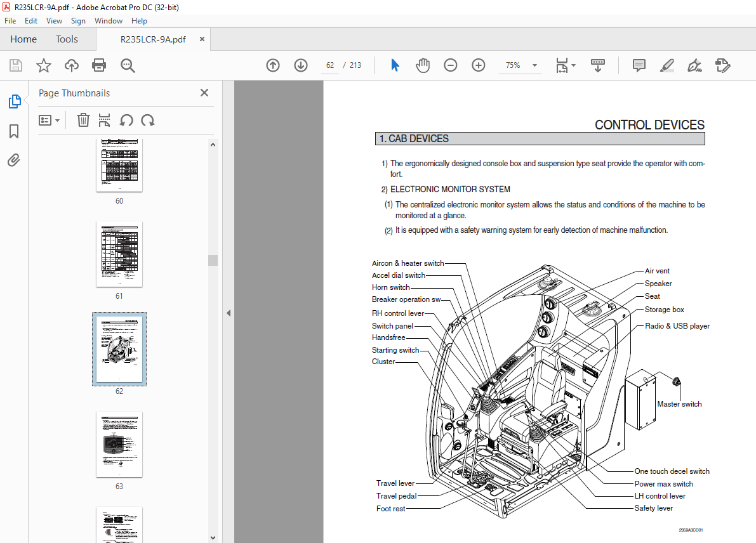This screenshot has height=543, width=756.
Task: Go to the next page arrow
Action: pyautogui.click(x=301, y=65)
